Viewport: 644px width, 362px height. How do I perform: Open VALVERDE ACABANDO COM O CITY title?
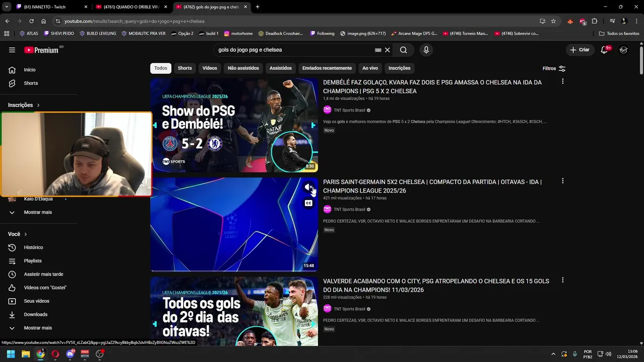point(436,286)
